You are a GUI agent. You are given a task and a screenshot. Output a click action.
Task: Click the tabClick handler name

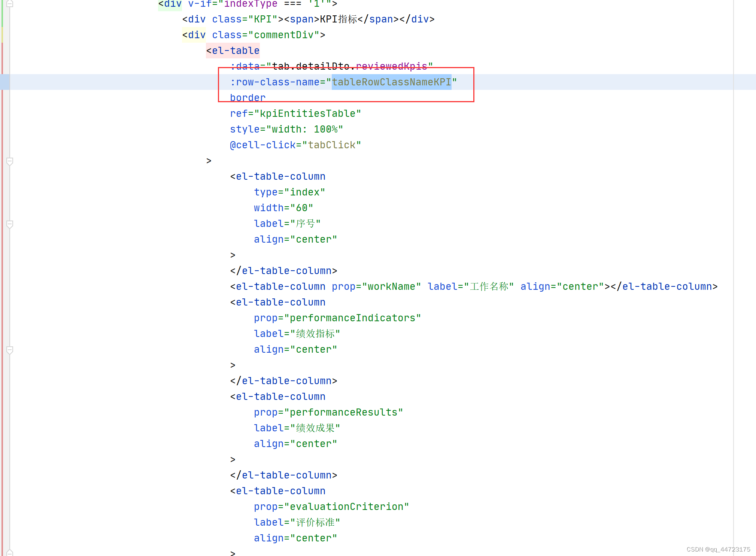(333, 145)
